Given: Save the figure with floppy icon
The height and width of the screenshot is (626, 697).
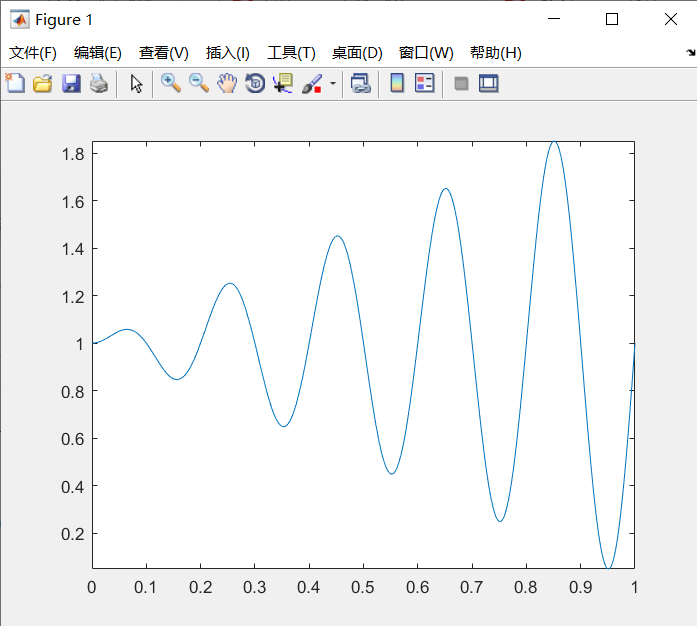Looking at the screenshot, I should point(71,83).
